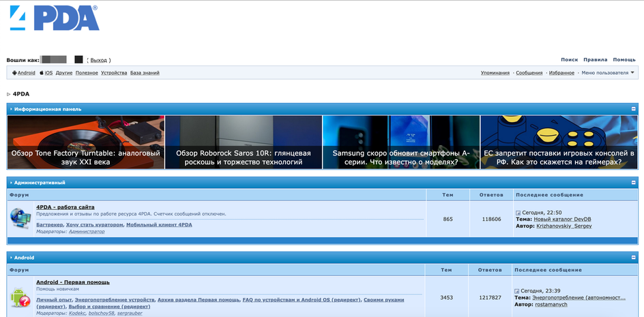This screenshot has width=644, height=317.
Task: Open moderator sergrauber profile
Action: coord(130,314)
